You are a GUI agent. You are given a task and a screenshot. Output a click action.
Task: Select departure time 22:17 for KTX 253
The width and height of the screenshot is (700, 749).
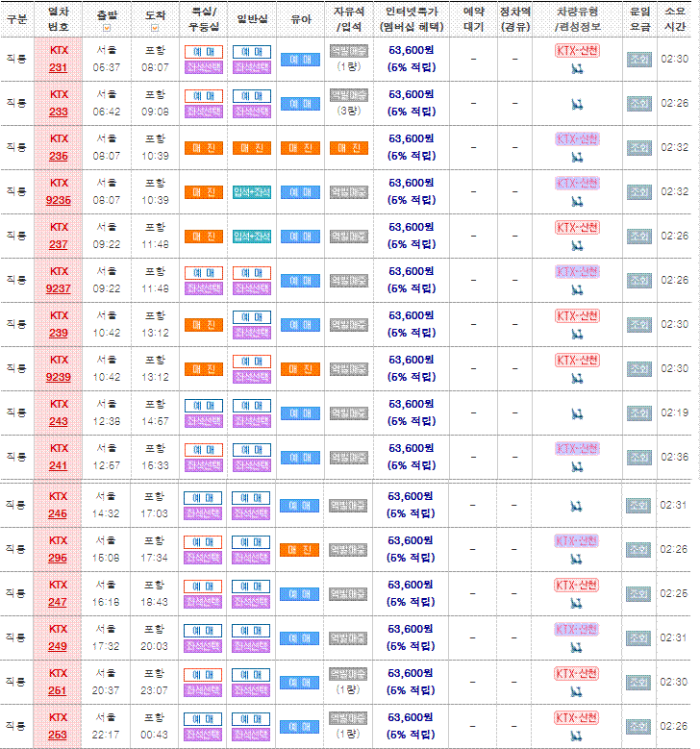tap(106, 735)
